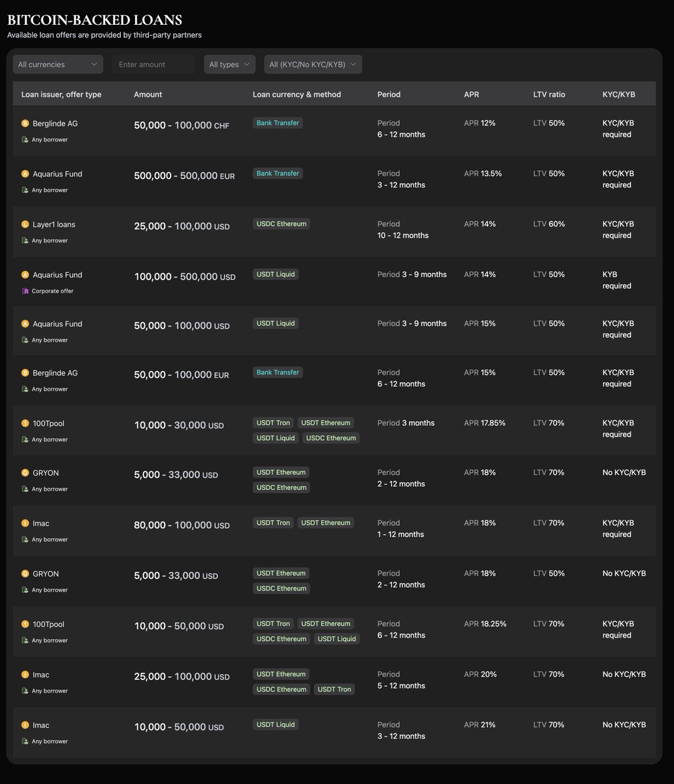Click Any borrower icon under 100Tpool 10,000 - 30,000 offer
This screenshot has height=784, width=674.
click(25, 440)
